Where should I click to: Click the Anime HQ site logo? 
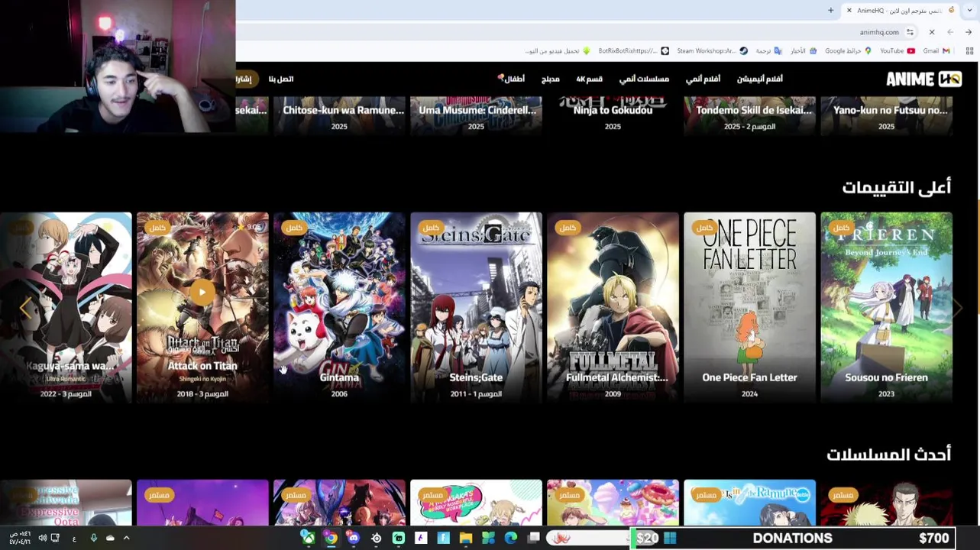(x=923, y=79)
